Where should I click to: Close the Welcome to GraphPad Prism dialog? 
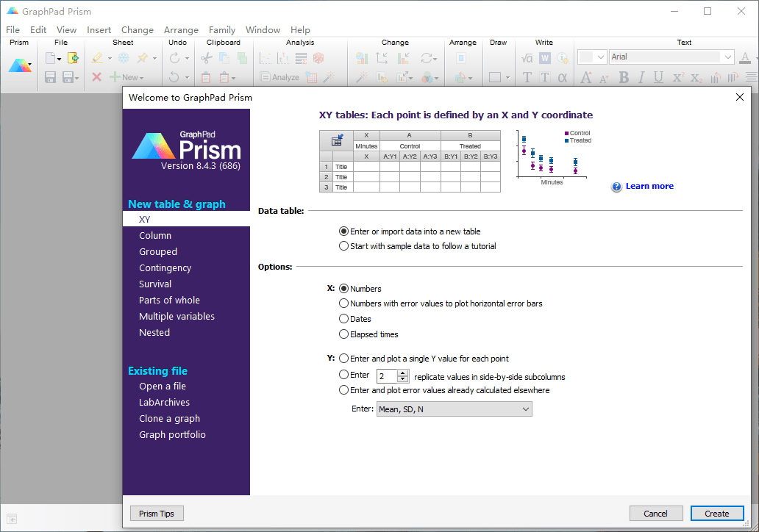(740, 97)
